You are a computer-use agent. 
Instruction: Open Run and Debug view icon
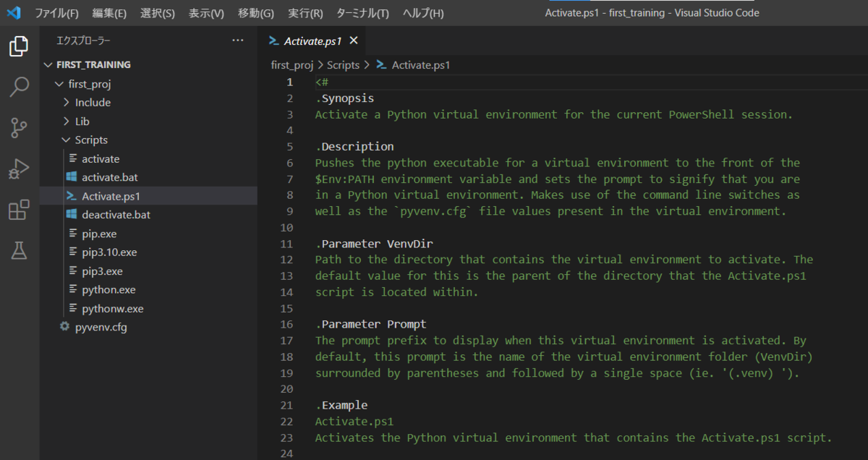pos(19,169)
